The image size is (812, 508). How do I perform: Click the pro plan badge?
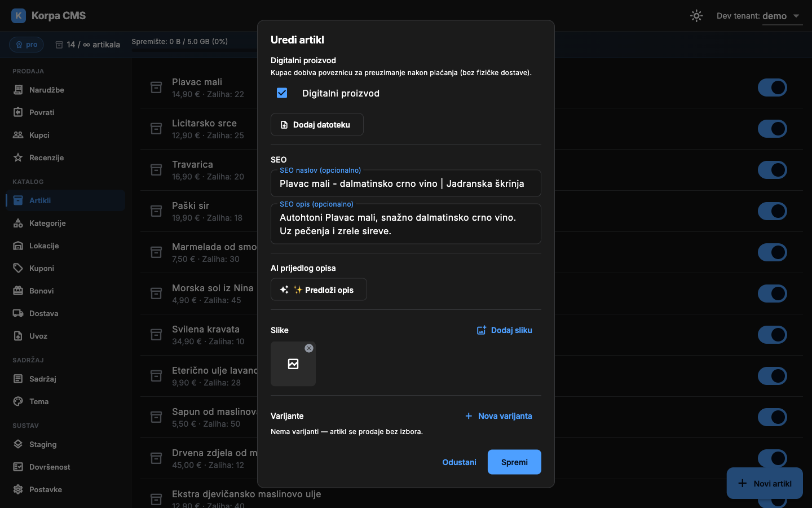pos(27,45)
